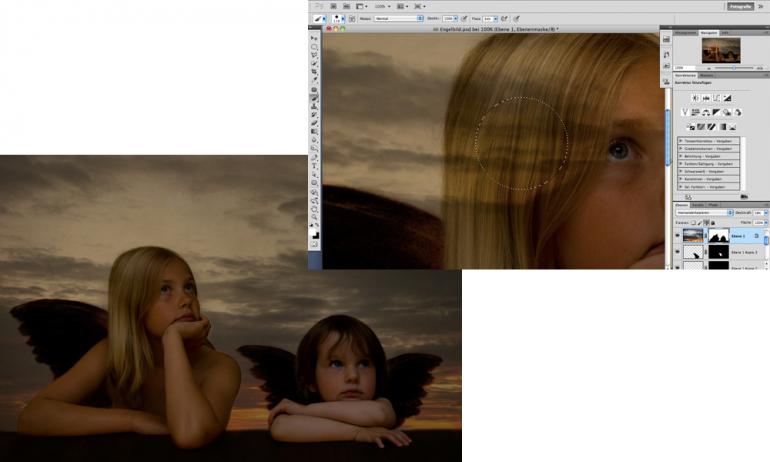This screenshot has width=770, height=462.
Task: Add a Levels adjustment
Action: (706, 98)
